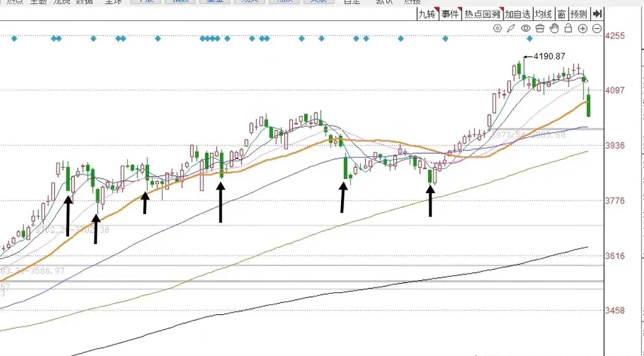Open the 预测 forecast feature
Screen dimensions: 644x356
[x=579, y=14]
